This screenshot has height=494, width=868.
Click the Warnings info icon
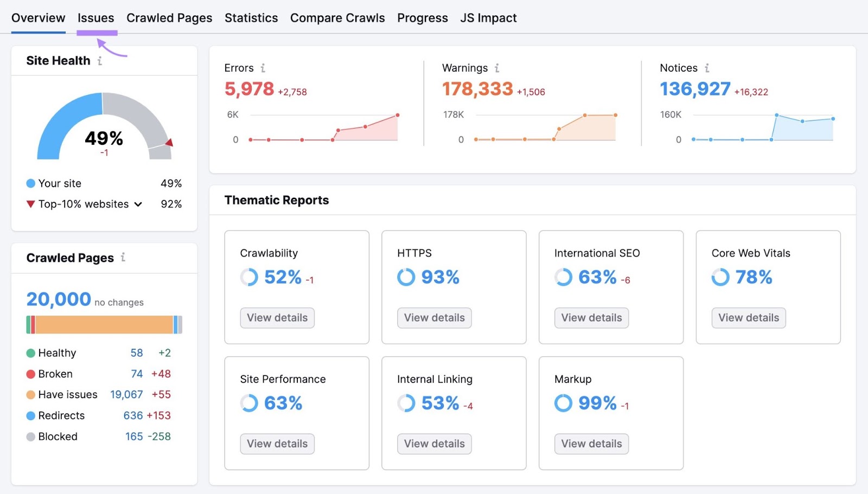coord(497,68)
